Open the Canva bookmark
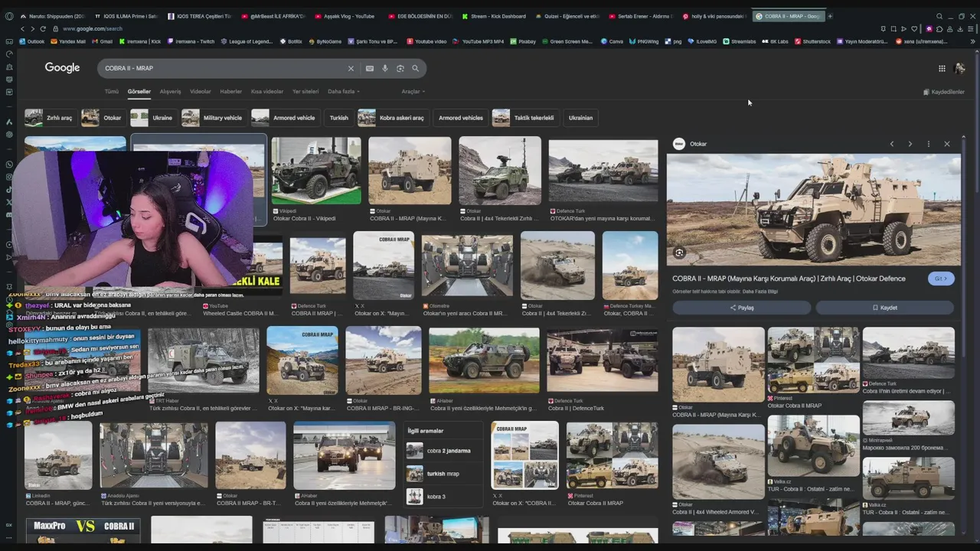Image resolution: width=980 pixels, height=551 pixels. pos(612,41)
